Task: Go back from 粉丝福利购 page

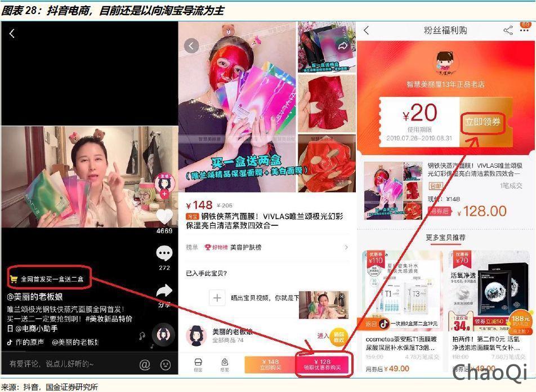Action: pyautogui.click(x=367, y=30)
